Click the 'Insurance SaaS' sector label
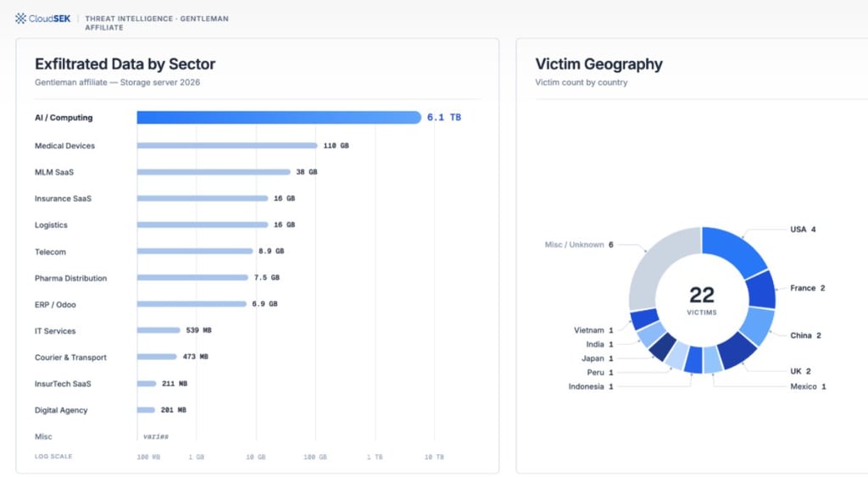 (x=63, y=198)
